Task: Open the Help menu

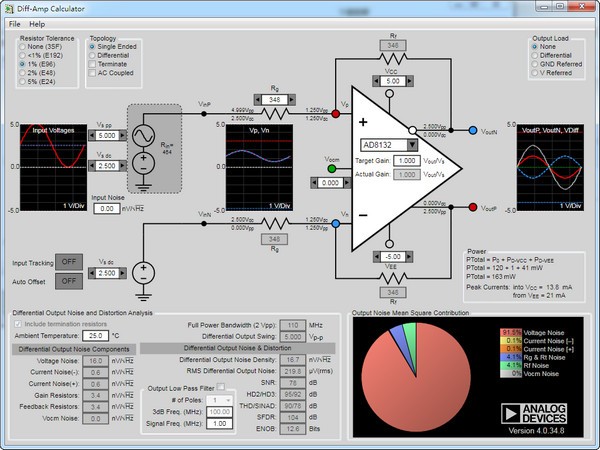Action: coord(37,23)
